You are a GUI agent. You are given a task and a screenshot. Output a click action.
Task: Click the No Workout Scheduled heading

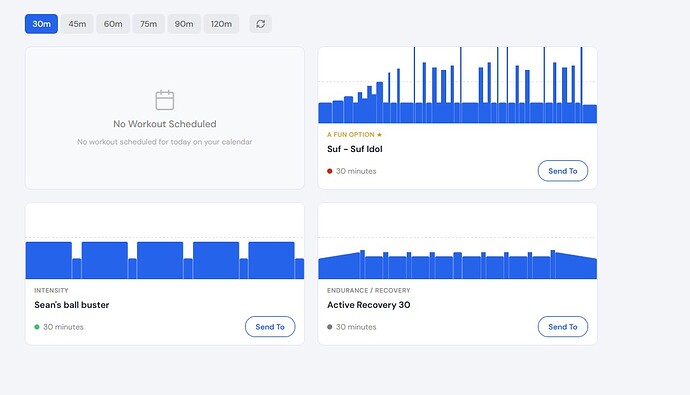(x=165, y=124)
